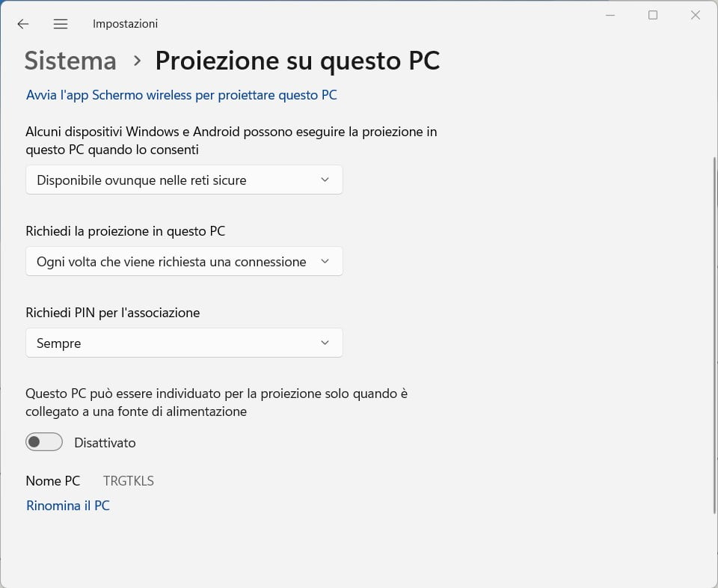Click the Proiezione su questo PC heading
This screenshot has height=588, width=718.
point(297,61)
